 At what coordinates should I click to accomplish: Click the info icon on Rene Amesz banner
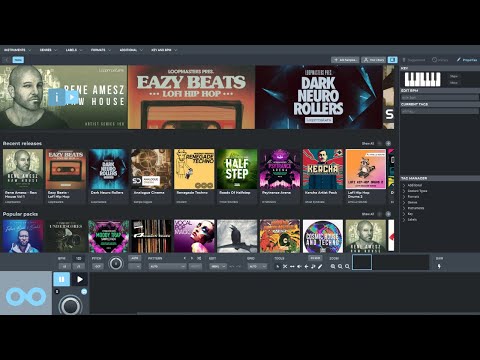click(56, 97)
